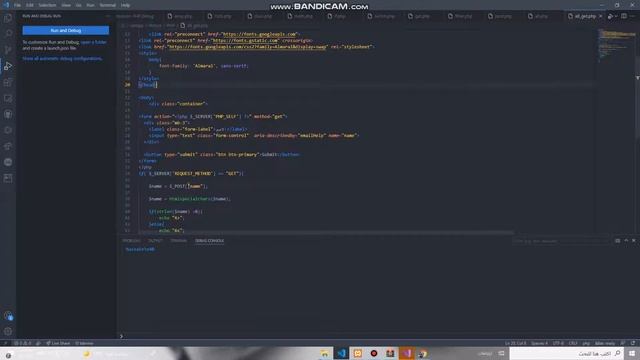640x360 pixels.
Task: Open the Extensions view in activity bar
Action: tap(8, 82)
